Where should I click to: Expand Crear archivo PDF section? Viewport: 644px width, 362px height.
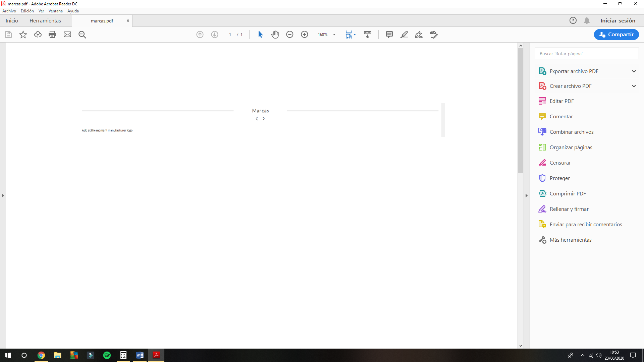(634, 86)
